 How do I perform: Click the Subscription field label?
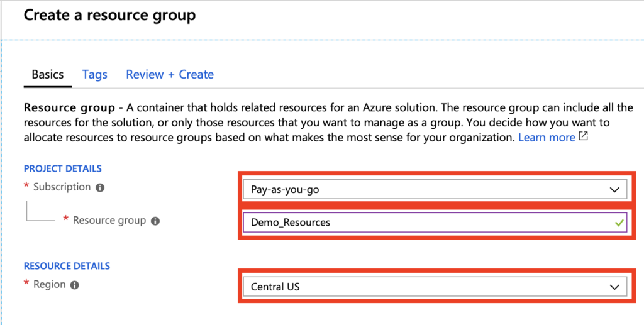[x=62, y=187]
